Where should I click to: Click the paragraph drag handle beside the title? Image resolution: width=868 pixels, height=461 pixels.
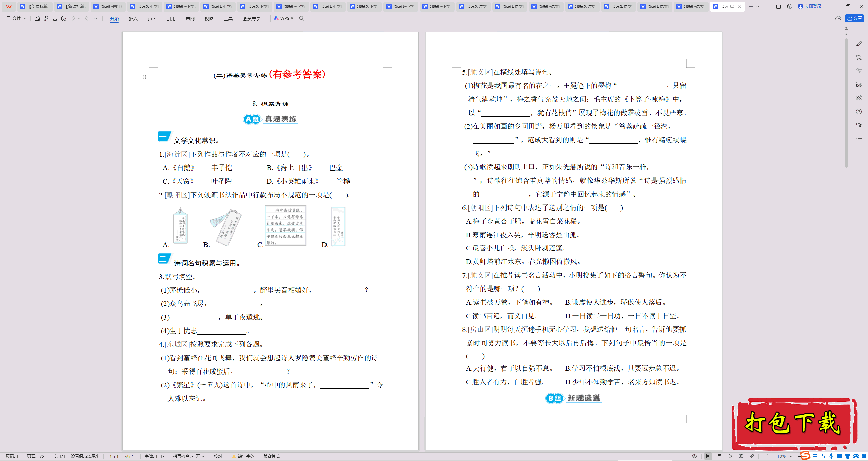pos(145,77)
